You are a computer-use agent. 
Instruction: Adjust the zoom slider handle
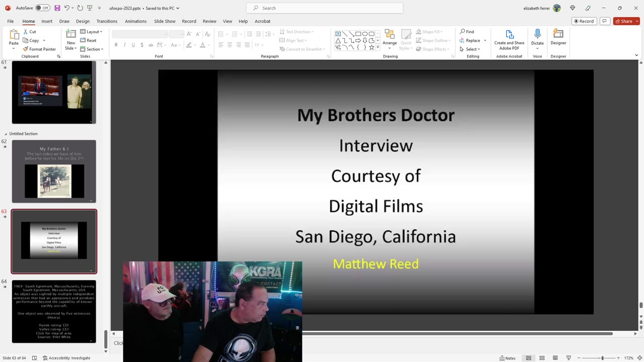pyautogui.click(x=602, y=358)
